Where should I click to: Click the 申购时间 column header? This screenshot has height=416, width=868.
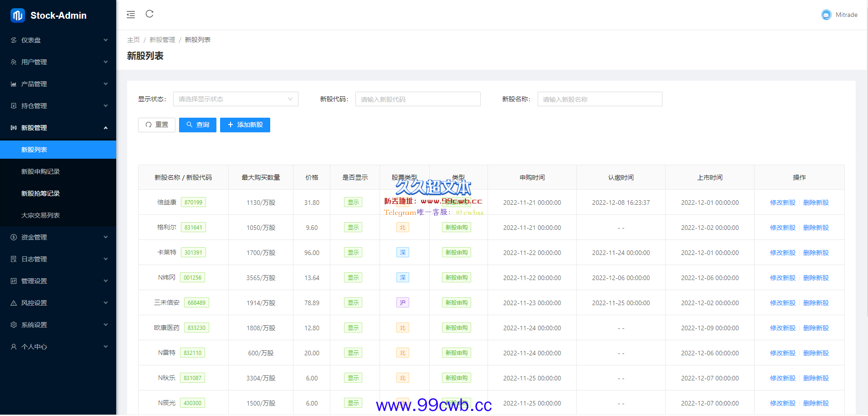click(x=532, y=177)
